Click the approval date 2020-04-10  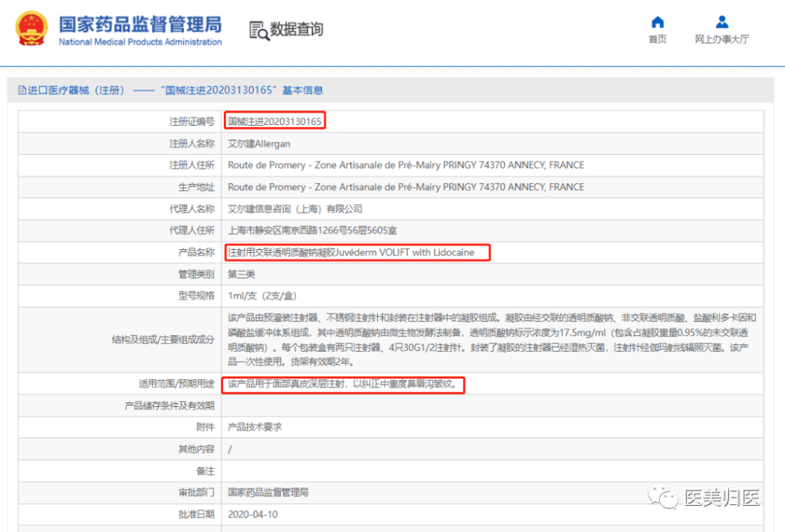tap(252, 514)
